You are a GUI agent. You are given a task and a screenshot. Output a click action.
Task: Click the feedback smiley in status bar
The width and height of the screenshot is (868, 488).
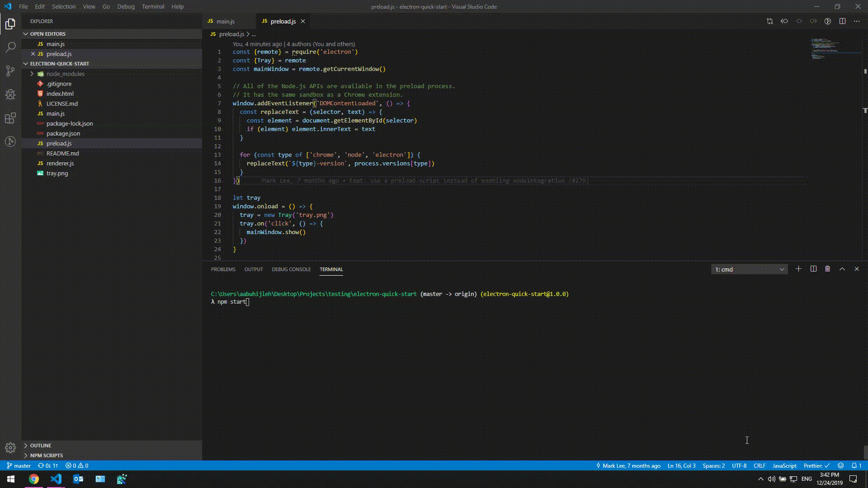[x=840, y=465]
